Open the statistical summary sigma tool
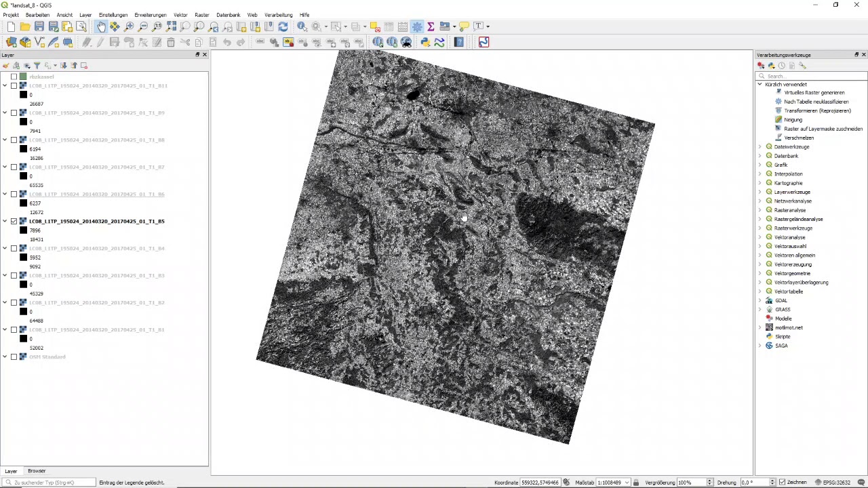Image resolution: width=868 pixels, height=488 pixels. tap(431, 26)
